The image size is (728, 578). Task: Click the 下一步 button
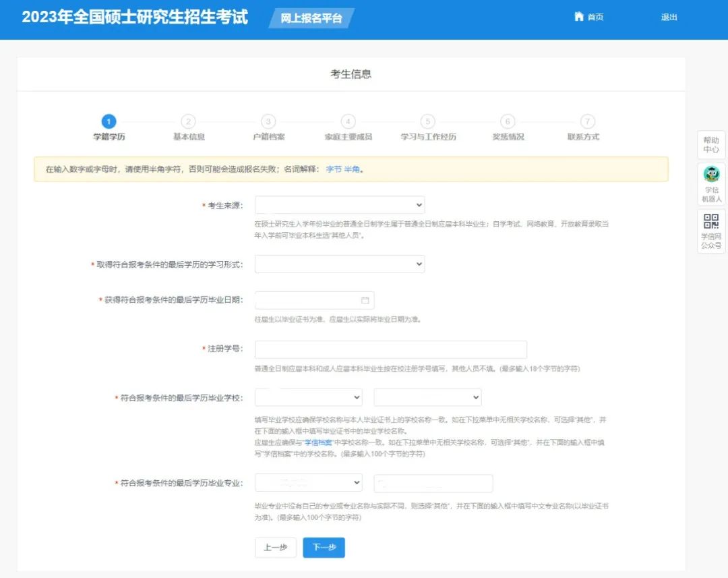coord(324,548)
